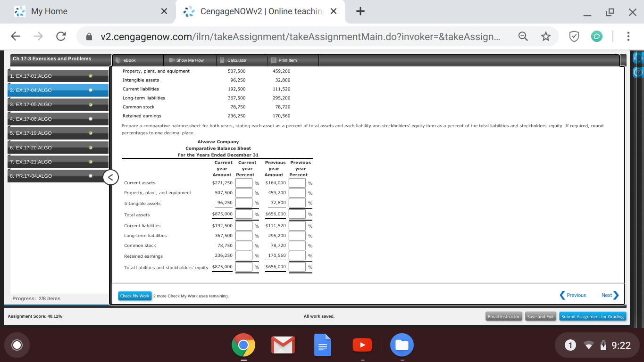
Task: Click Retained earnings current year percent field
Action: [244, 255]
